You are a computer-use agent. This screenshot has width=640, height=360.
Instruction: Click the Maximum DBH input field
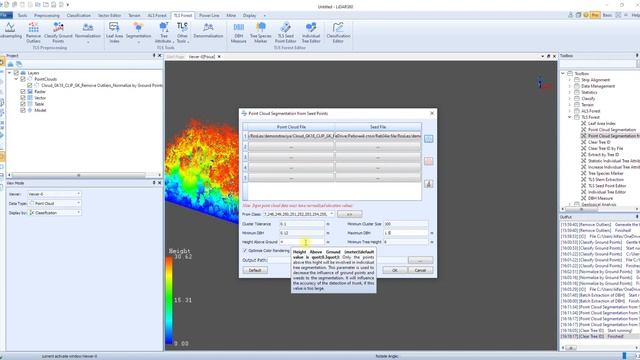pos(406,233)
